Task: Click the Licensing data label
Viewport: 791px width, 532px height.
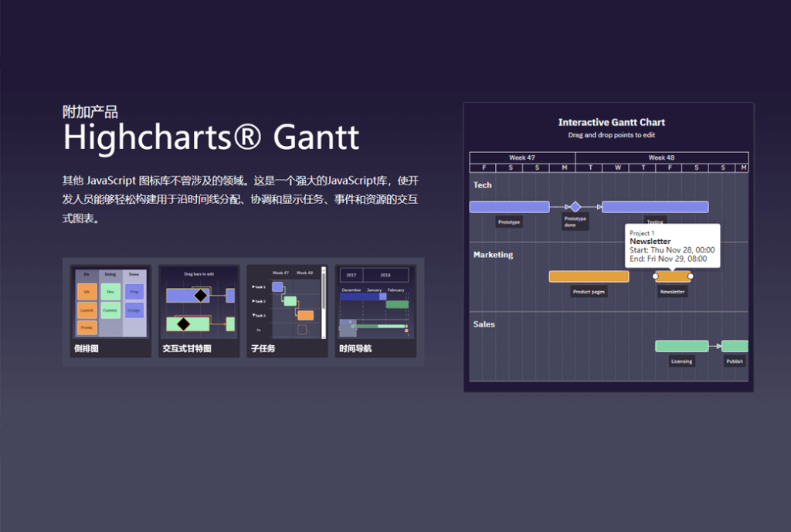Action: tap(681, 361)
